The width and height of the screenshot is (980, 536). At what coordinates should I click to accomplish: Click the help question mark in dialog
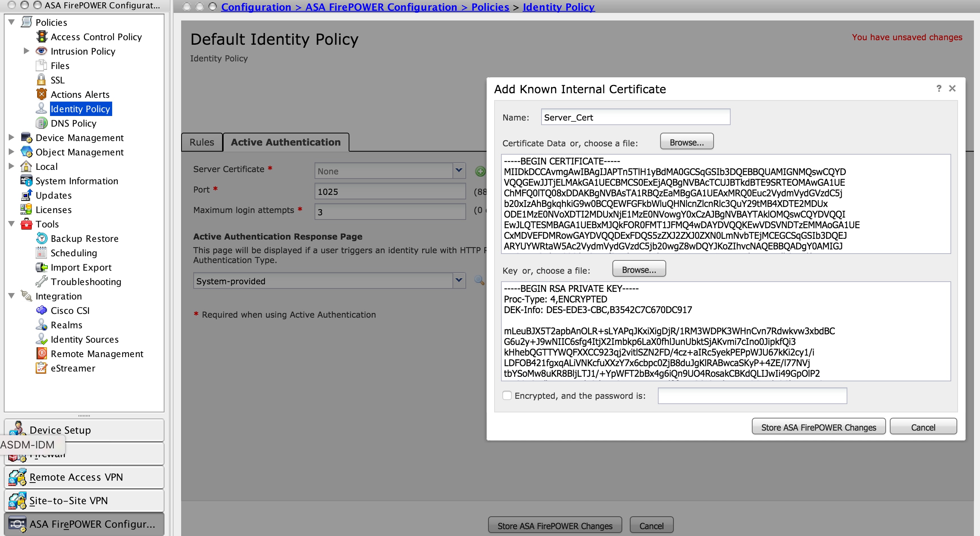click(939, 88)
